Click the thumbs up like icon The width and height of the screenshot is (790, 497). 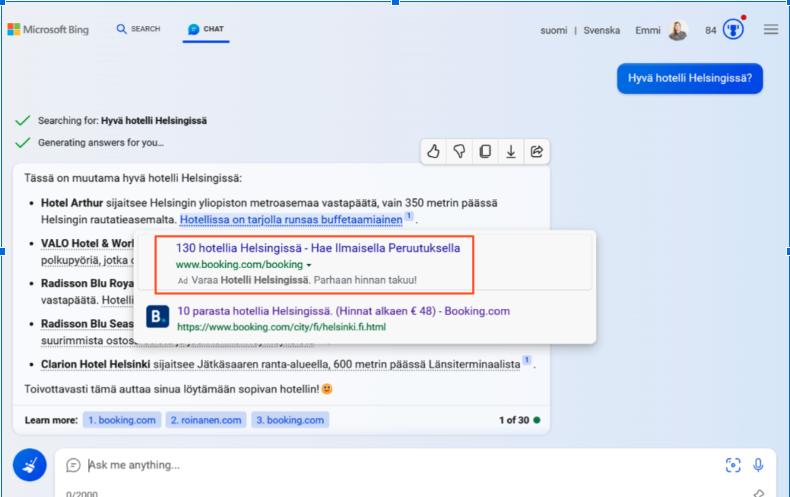433,151
